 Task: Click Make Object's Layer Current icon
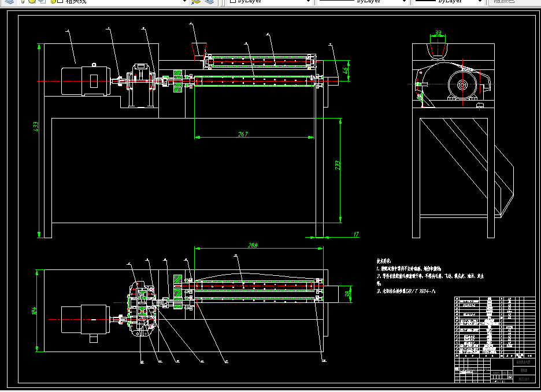[196, 1]
